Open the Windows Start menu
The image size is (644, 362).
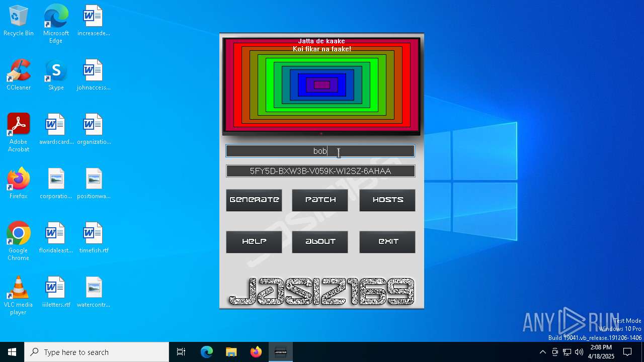12,352
